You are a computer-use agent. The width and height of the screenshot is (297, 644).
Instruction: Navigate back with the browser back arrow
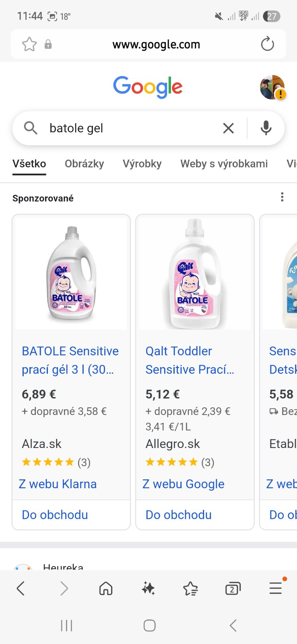pyautogui.click(x=21, y=589)
